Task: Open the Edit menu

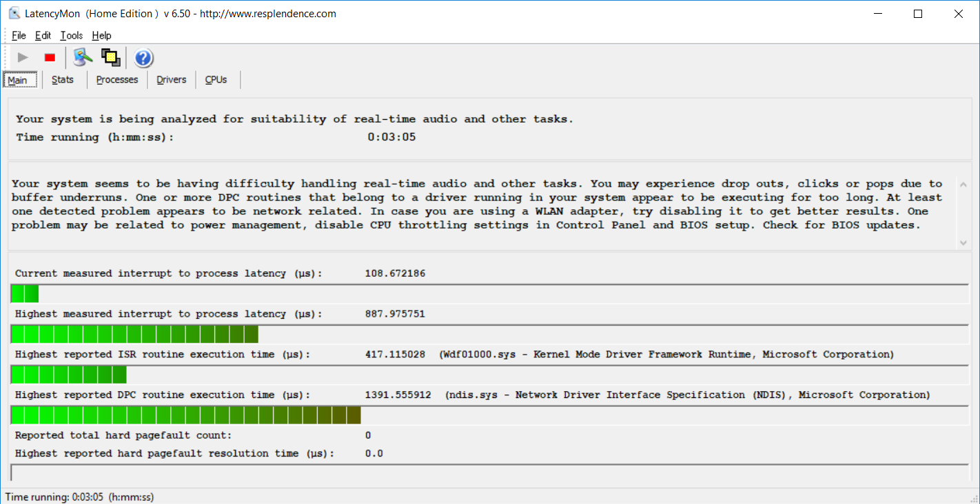Action: coord(43,36)
